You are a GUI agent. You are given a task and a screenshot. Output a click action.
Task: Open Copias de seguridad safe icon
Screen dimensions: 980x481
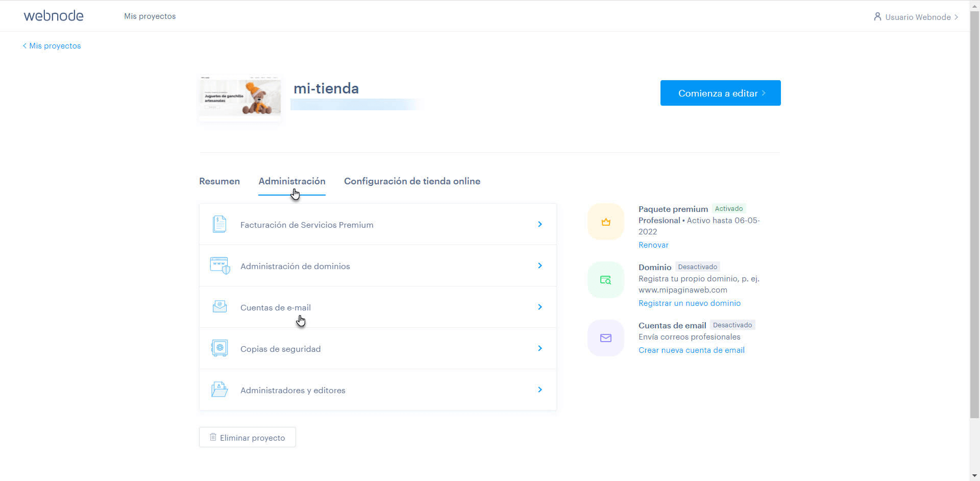(x=219, y=348)
